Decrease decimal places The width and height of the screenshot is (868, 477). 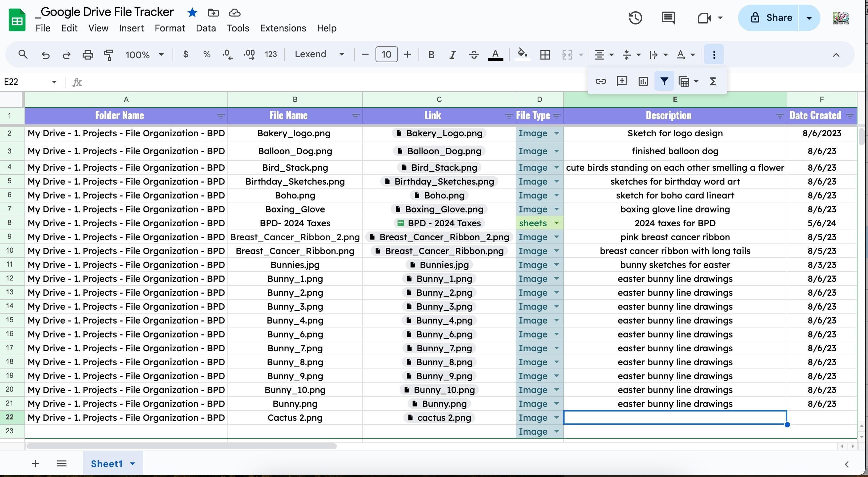pos(228,54)
